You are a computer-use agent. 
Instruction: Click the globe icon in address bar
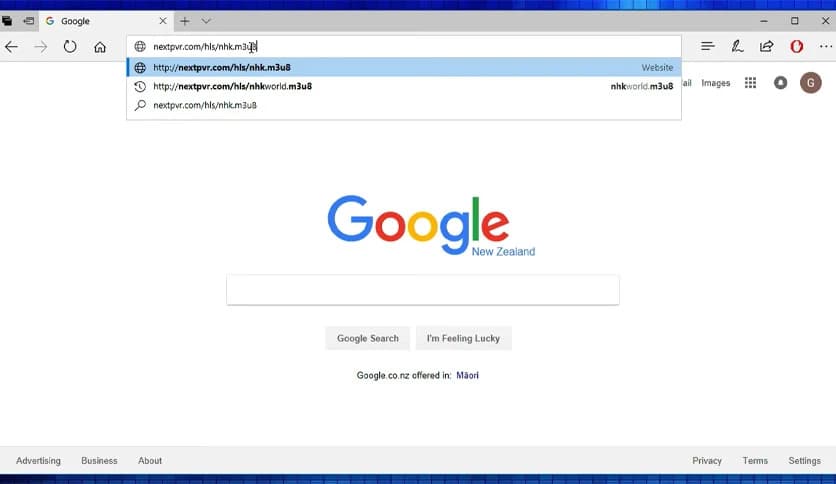(140, 47)
